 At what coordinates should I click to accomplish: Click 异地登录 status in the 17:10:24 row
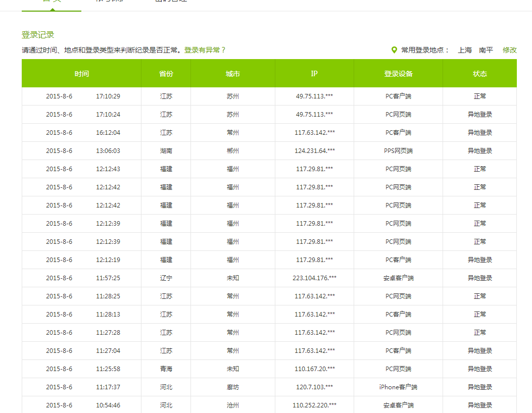(480, 115)
